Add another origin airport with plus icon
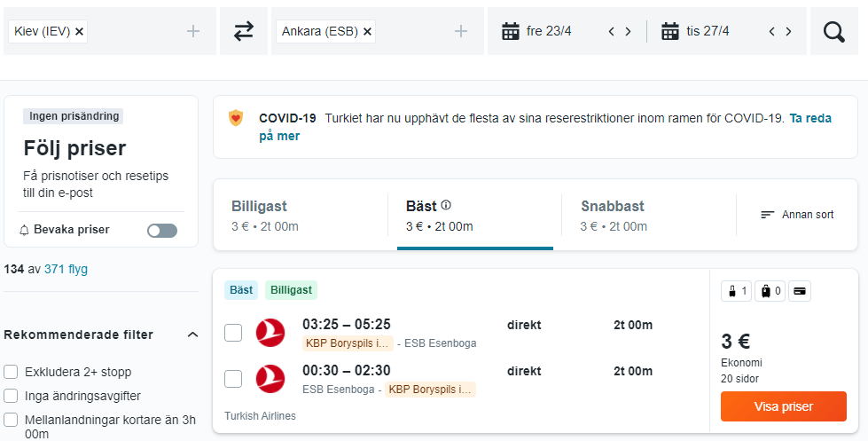This screenshot has width=868, height=441. coord(192,32)
